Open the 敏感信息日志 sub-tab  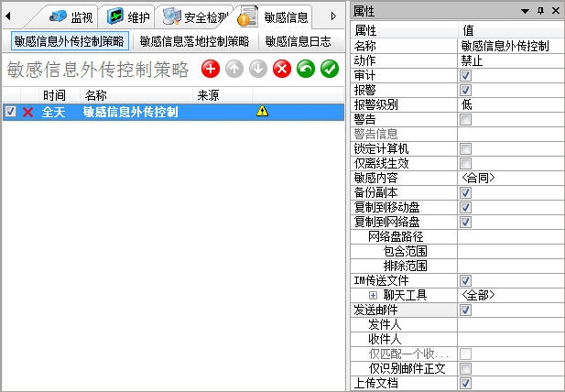point(299,41)
